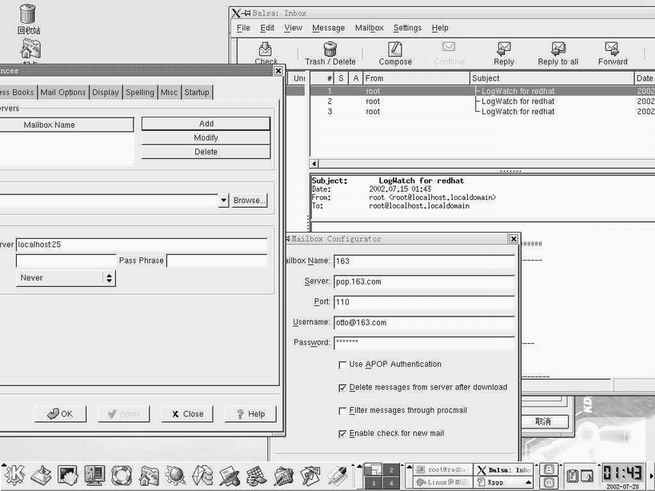Click the Reply to all toolbar icon
Screen dimensions: 655x491
558,52
